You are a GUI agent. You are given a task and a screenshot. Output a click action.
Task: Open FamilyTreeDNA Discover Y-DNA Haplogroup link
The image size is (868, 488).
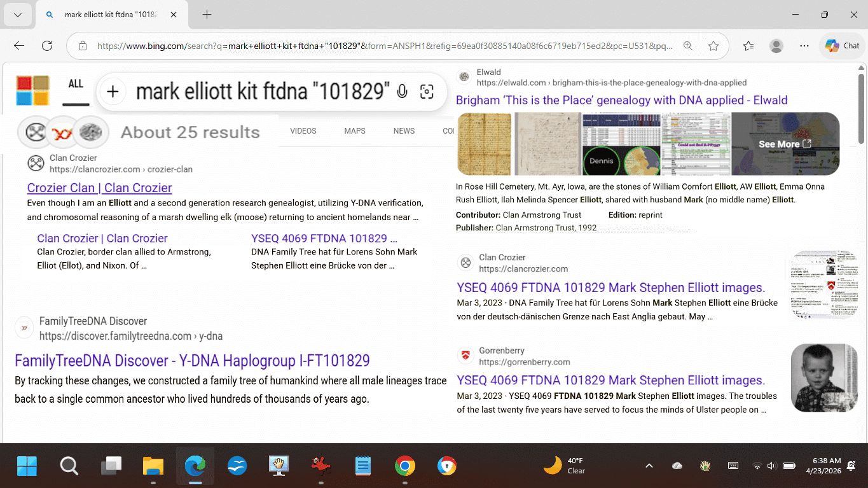[x=192, y=361]
